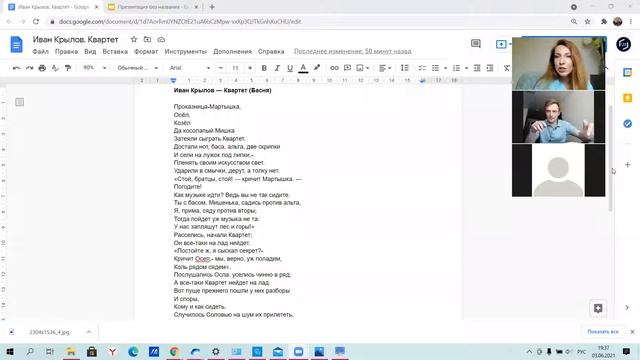
Task: Decrease font size with minus button
Action: tap(221, 68)
